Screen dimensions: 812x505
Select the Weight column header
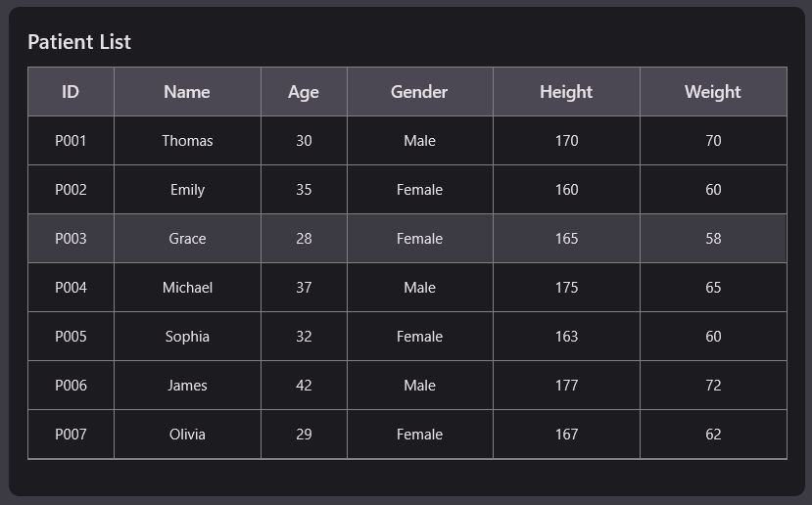coord(713,92)
